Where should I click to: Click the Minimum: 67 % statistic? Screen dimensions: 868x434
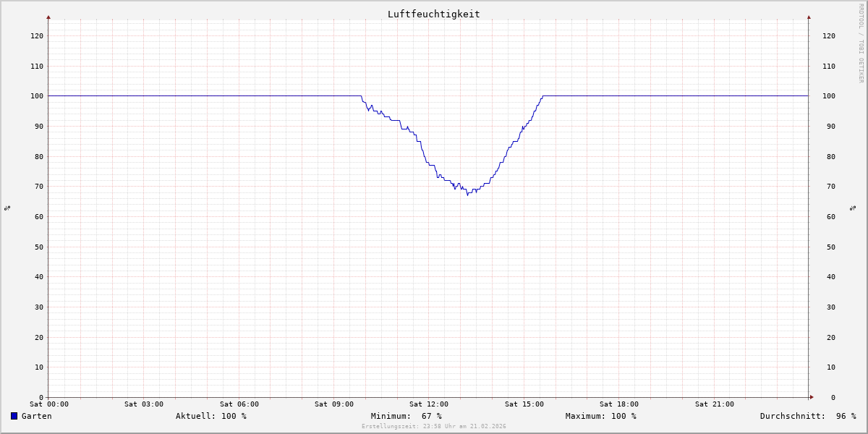click(407, 416)
